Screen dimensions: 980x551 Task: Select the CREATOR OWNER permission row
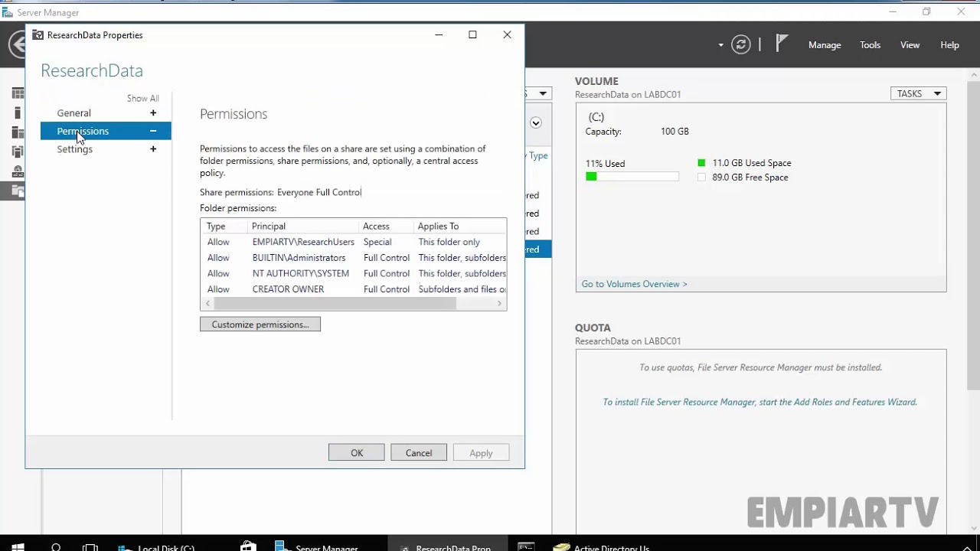point(354,289)
